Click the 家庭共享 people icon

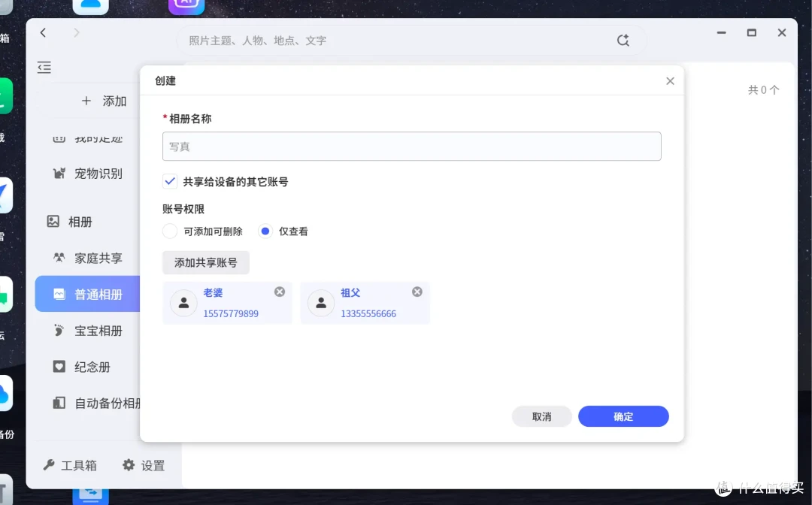click(59, 257)
